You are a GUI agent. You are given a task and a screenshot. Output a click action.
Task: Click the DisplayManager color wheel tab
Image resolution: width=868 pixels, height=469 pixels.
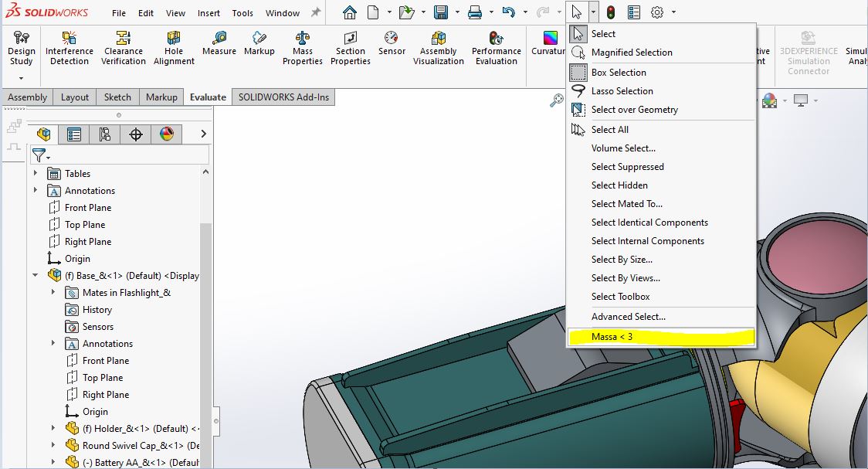click(167, 134)
